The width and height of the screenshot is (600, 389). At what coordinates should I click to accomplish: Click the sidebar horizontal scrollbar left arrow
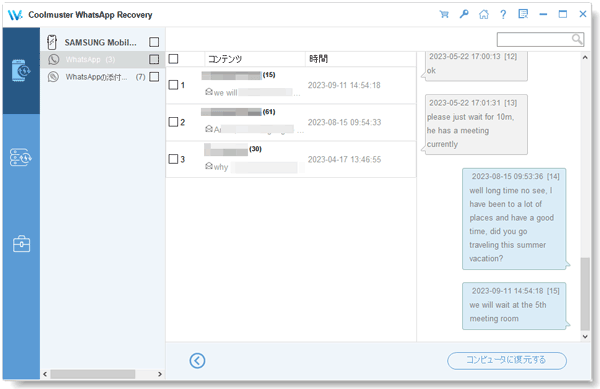45,374
